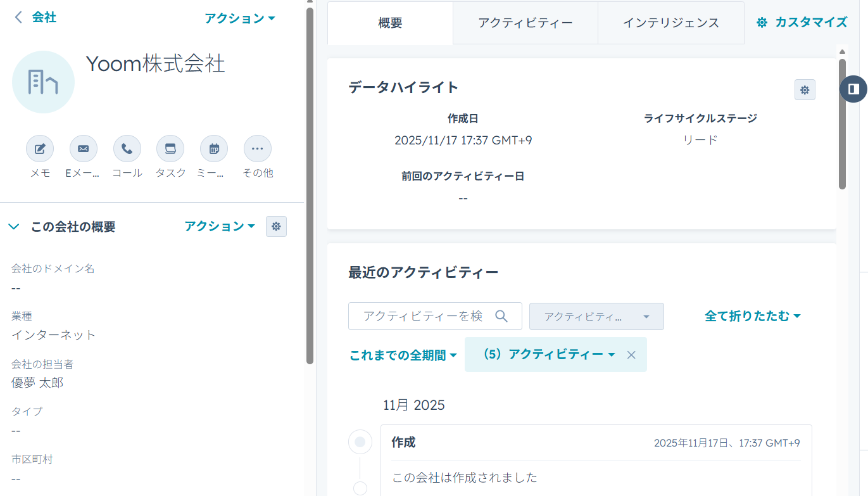Click the タイプ field label
Image resolution: width=868 pixels, height=496 pixels.
(27, 411)
